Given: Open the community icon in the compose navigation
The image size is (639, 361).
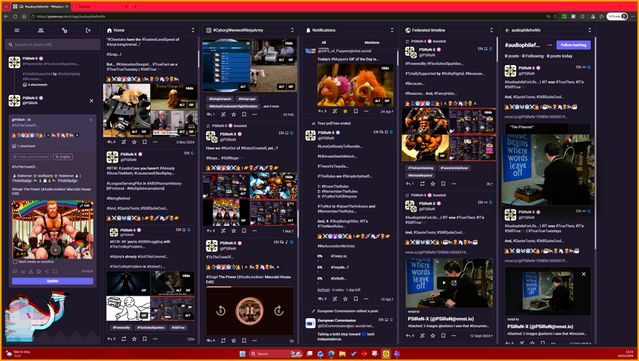Looking at the screenshot, I should point(41,30).
